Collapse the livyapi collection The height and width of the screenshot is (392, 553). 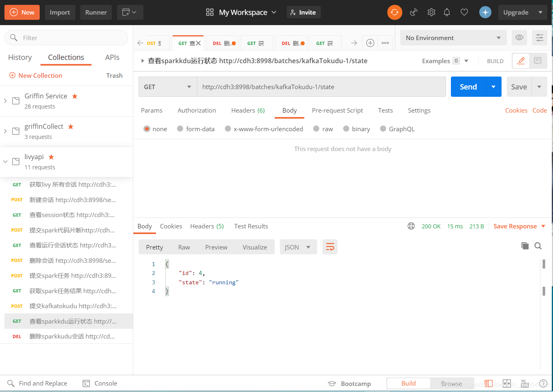point(5,162)
